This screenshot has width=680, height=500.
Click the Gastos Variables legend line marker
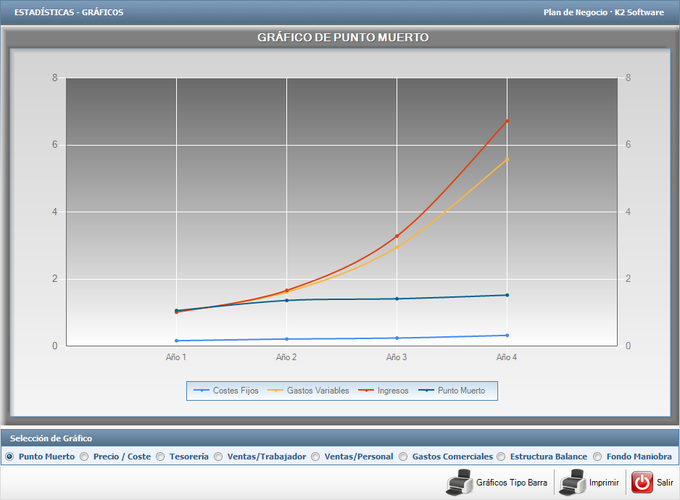(x=275, y=390)
